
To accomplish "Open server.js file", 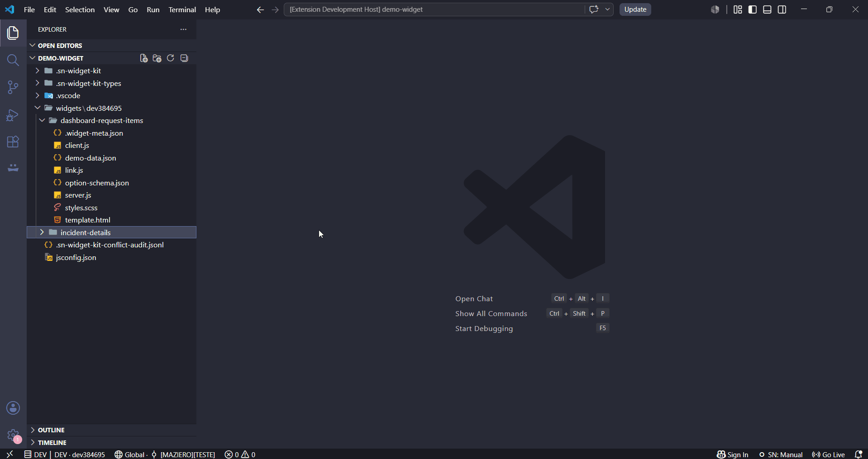I will (x=112, y=195).
